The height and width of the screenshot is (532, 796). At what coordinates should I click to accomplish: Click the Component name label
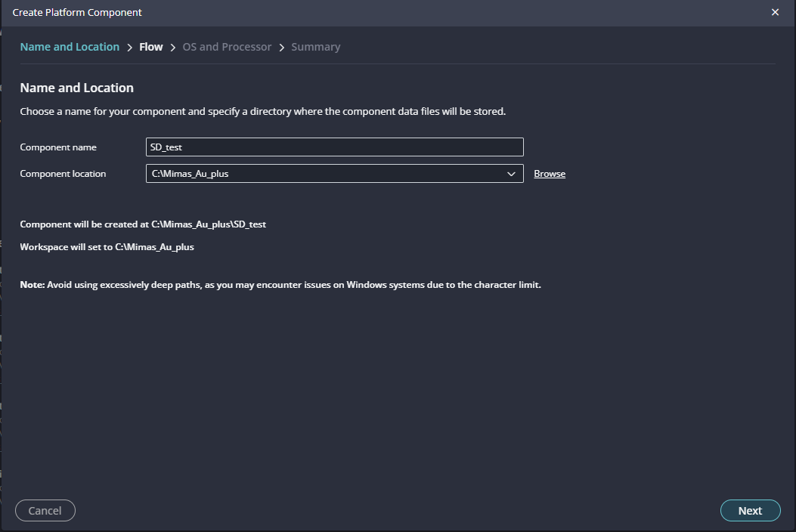click(x=58, y=147)
